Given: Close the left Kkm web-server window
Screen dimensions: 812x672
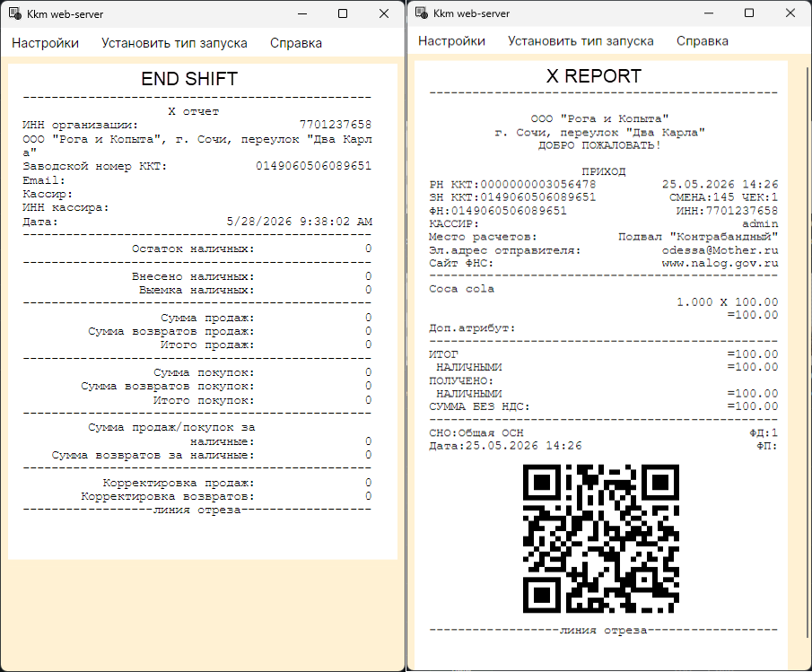Looking at the screenshot, I should [384, 14].
